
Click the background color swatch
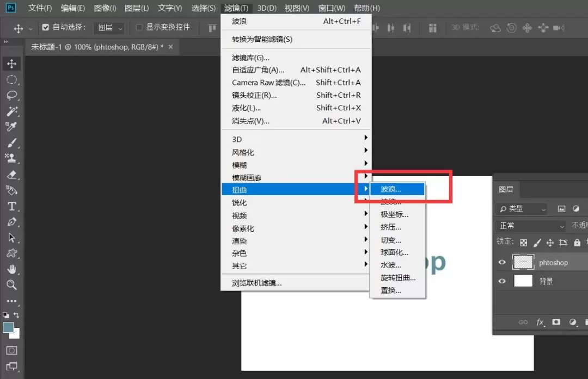tap(16, 334)
